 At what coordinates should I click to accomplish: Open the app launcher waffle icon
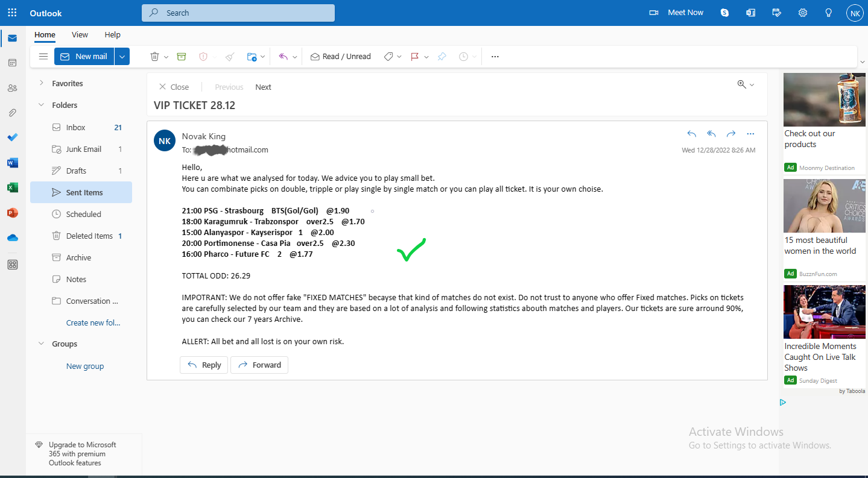pos(12,13)
